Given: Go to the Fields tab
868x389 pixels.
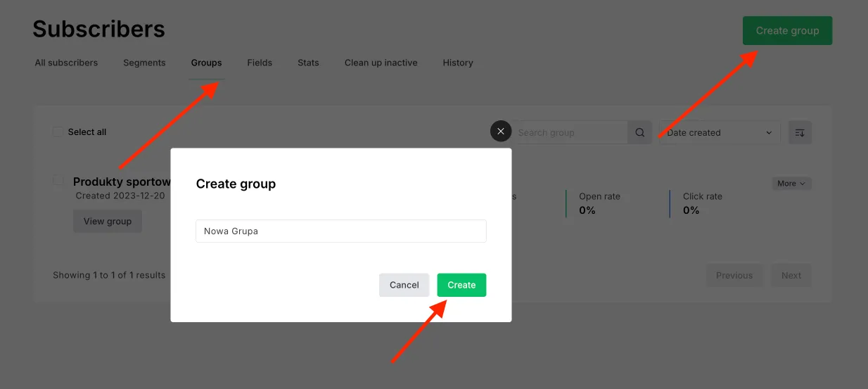Looking at the screenshot, I should click(x=260, y=63).
